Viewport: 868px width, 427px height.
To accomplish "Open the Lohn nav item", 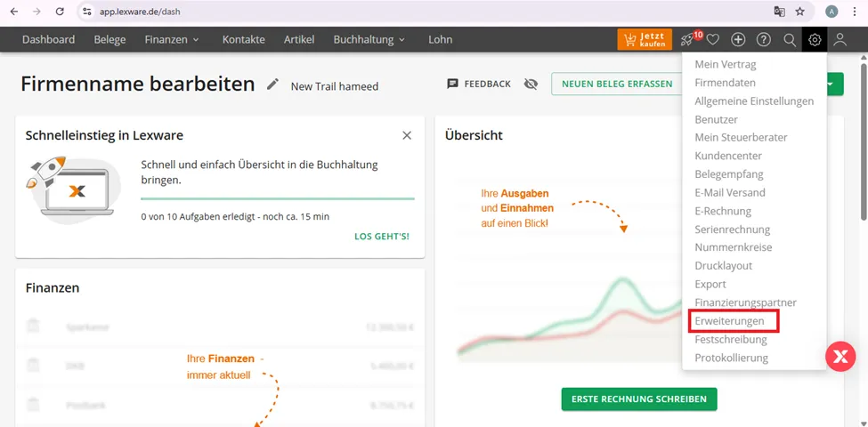I will click(x=440, y=40).
